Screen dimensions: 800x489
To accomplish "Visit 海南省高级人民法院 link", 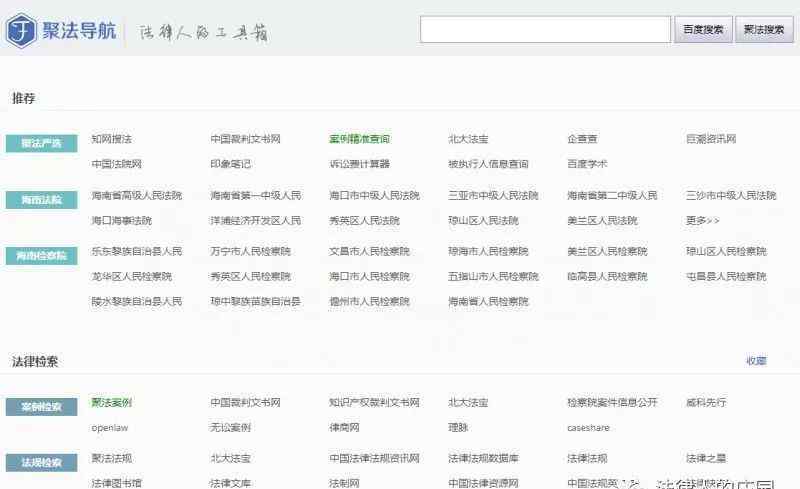I will pos(136,195).
